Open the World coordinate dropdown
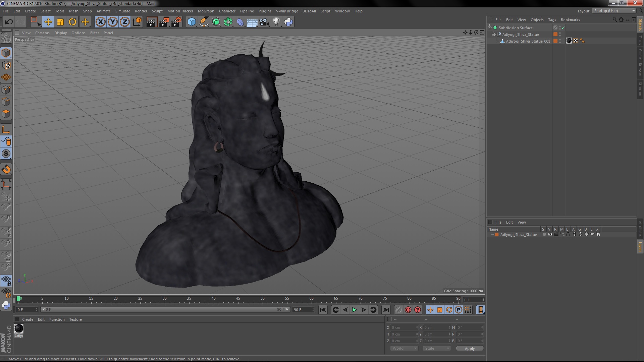Viewport: 644px width, 362px height. click(x=404, y=348)
